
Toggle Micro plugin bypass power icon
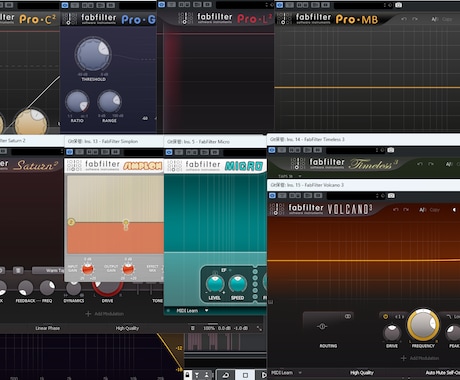click(x=169, y=152)
